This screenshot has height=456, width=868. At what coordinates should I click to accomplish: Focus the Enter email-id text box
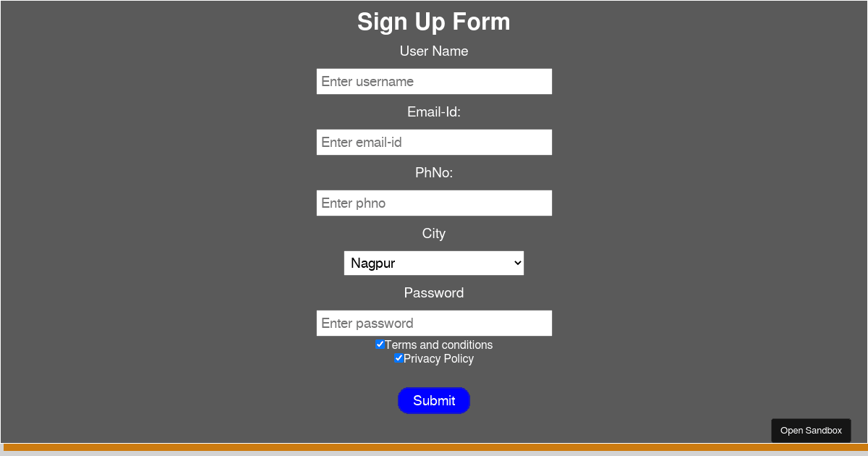click(x=434, y=142)
